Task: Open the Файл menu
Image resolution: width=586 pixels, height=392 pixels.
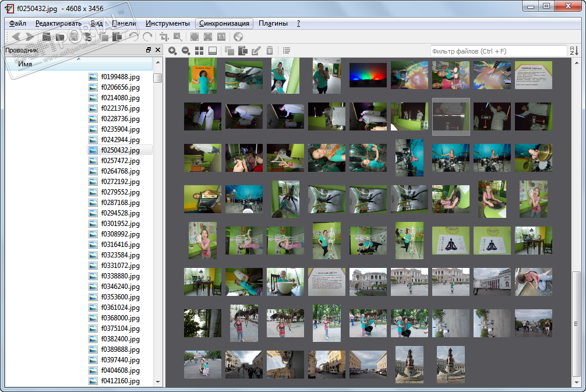Action: tap(17, 23)
